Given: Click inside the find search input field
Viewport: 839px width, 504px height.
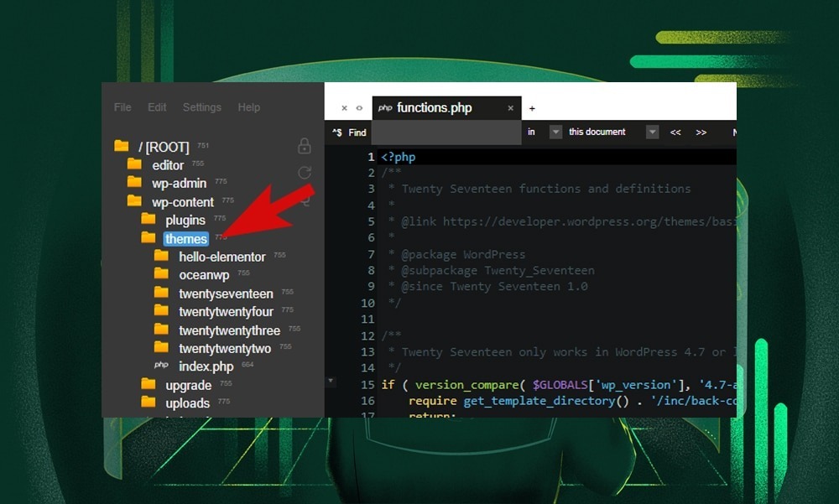Looking at the screenshot, I should click(445, 132).
